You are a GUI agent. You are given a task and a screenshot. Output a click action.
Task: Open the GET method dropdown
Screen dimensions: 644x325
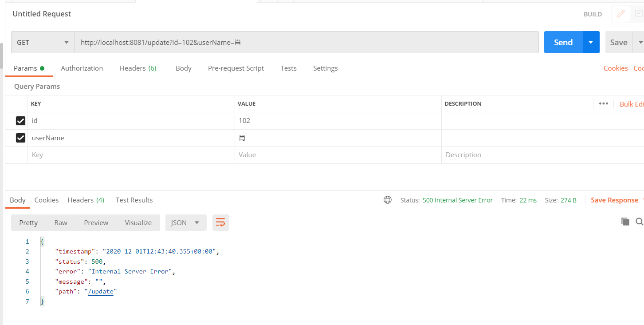(x=43, y=42)
